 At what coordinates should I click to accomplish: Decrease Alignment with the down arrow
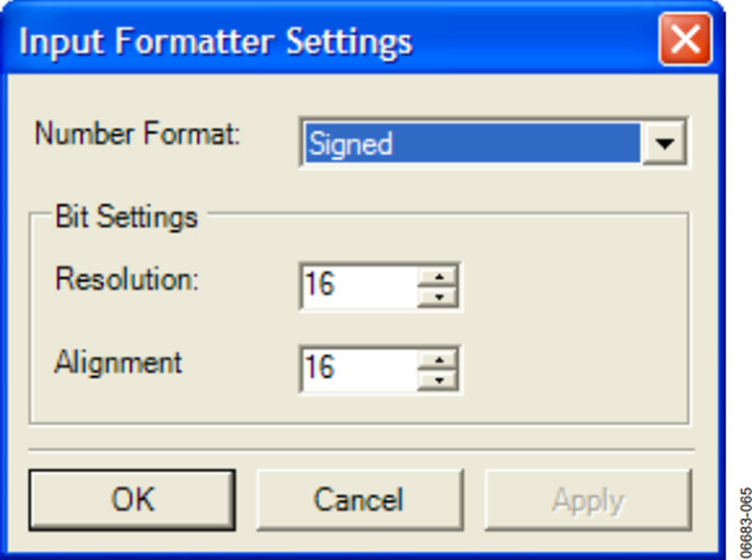[439, 380]
